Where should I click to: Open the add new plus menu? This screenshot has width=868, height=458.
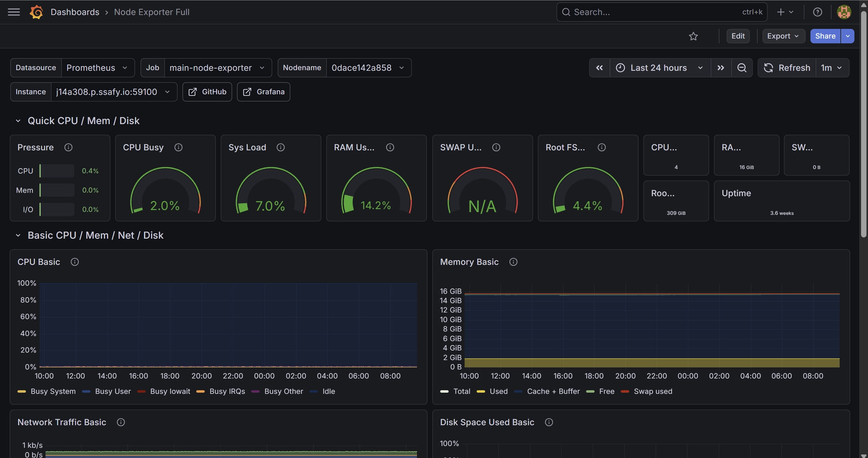click(785, 12)
